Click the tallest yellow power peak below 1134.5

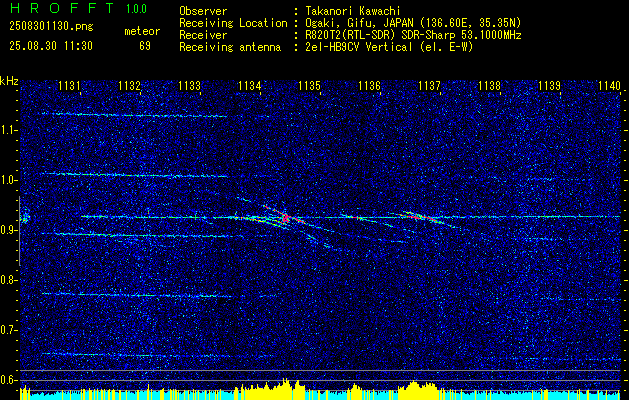pos(285,388)
